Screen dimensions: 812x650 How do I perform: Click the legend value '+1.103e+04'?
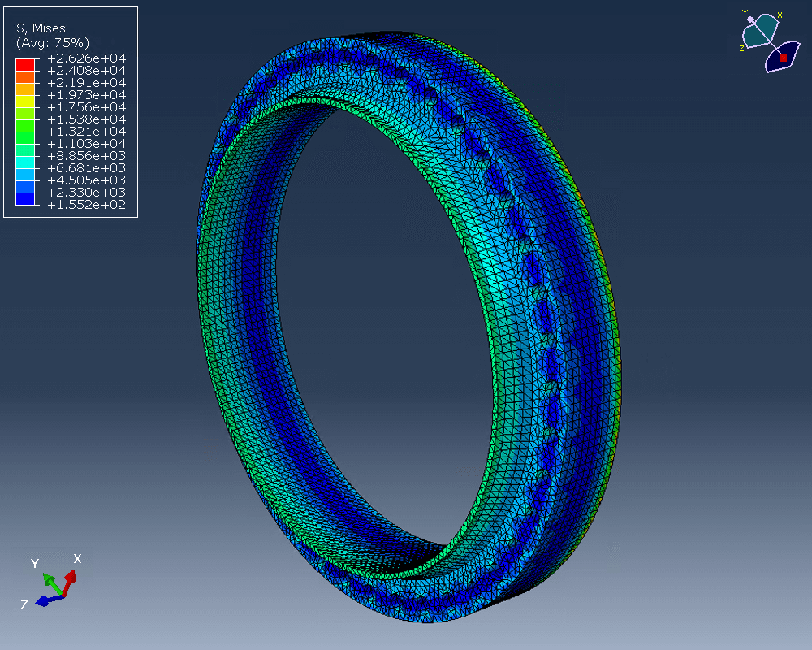click(x=87, y=144)
